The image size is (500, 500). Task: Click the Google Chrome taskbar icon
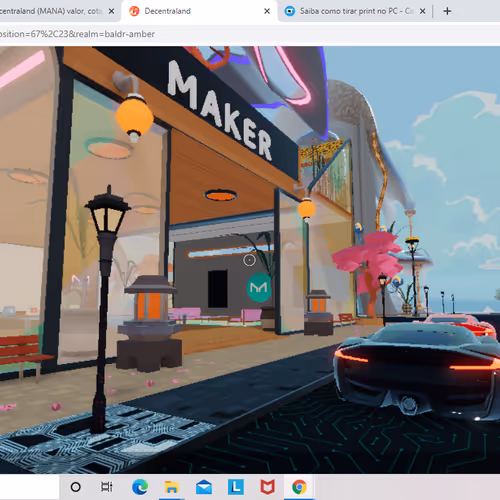(299, 487)
